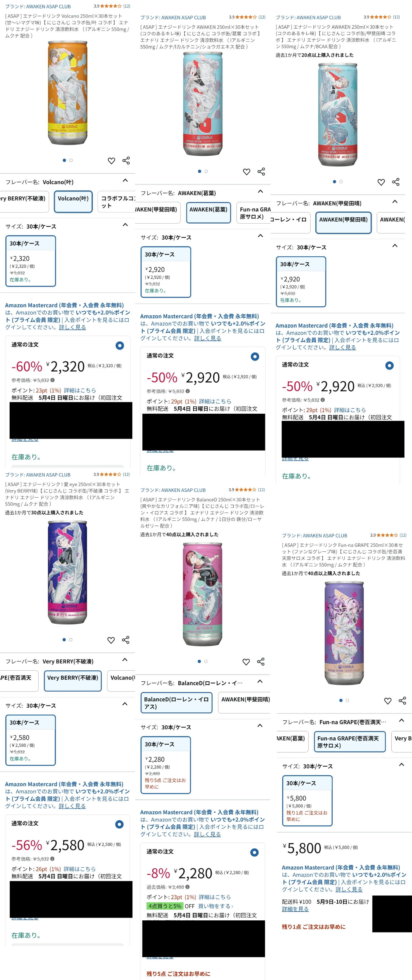The height and width of the screenshot is (980, 412).
Task: Choose the Volcano(叶) flavor option
Action: click(x=73, y=202)
